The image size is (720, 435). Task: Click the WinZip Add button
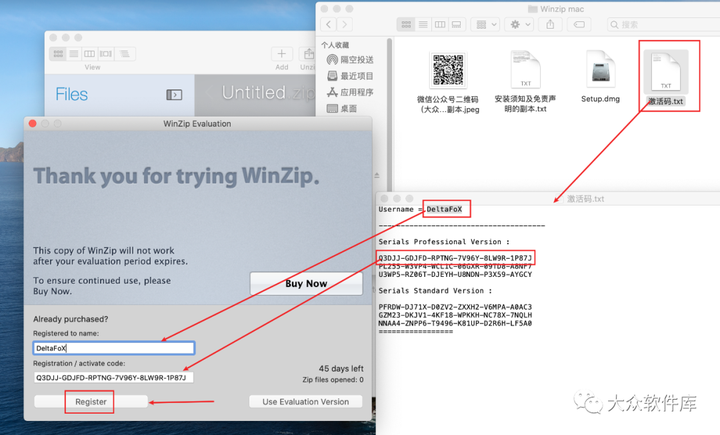coord(281,54)
